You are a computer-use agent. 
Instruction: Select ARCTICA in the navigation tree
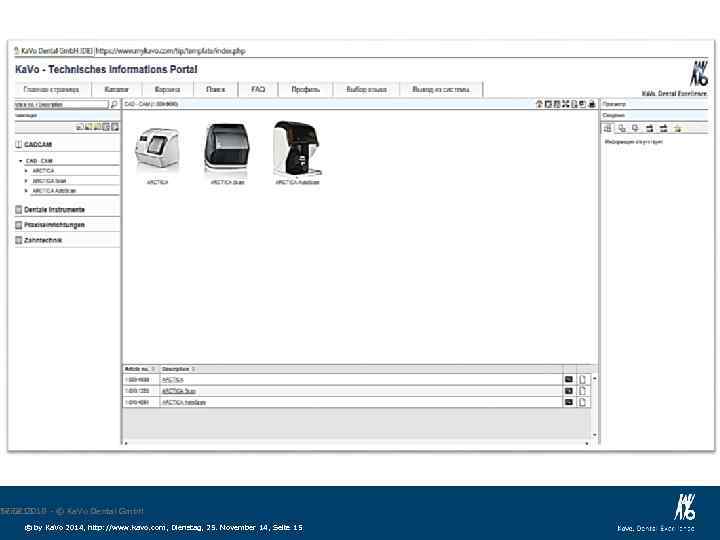(x=43, y=171)
